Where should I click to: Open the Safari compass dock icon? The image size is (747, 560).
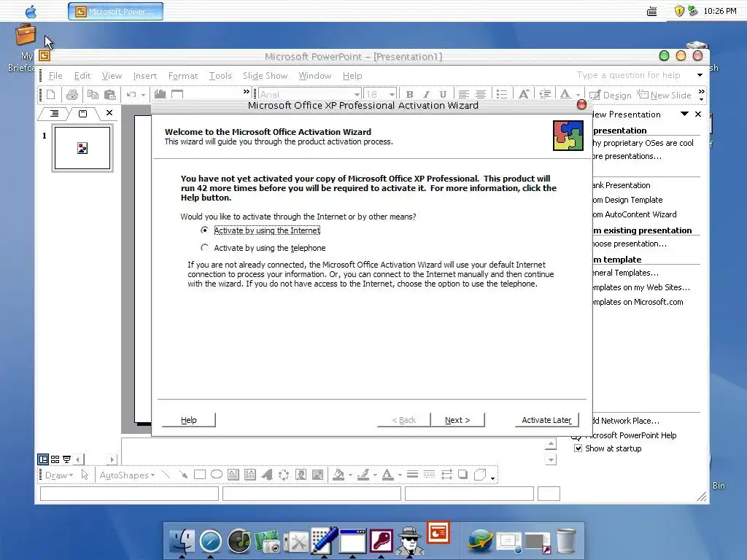211,542
